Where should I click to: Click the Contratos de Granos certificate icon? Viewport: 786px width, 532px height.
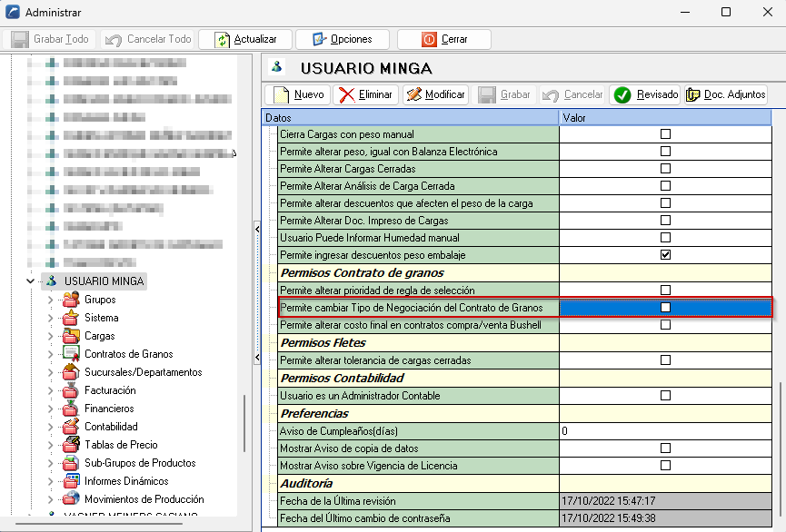[71, 354]
